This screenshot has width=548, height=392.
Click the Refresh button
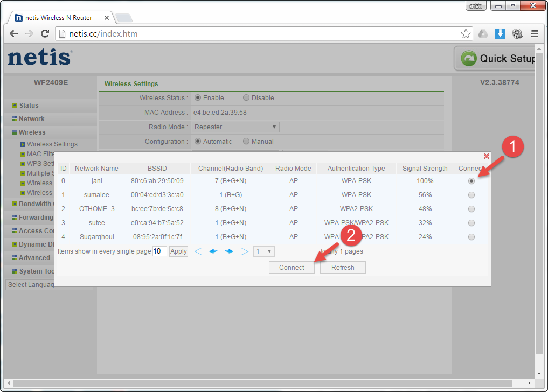343,267
